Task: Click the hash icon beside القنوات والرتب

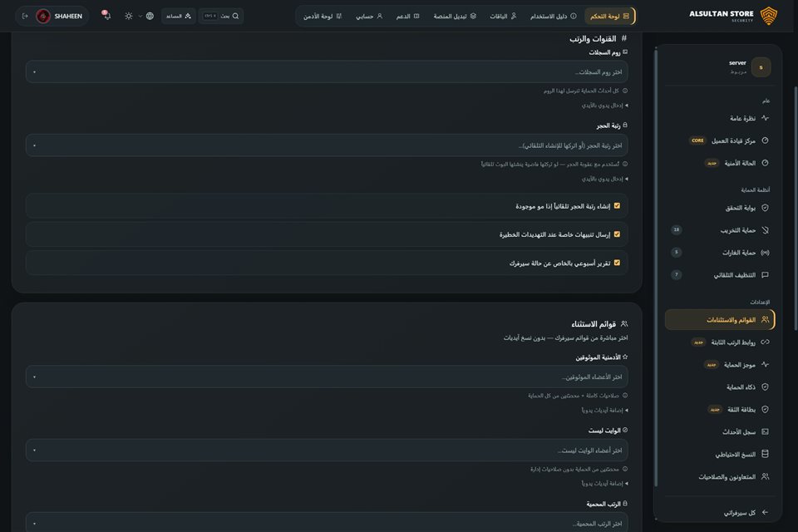Action: pos(624,38)
